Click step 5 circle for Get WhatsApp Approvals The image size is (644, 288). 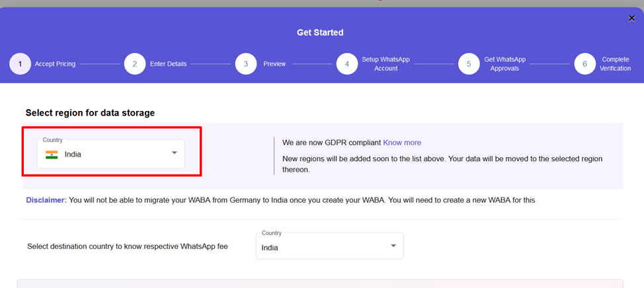[x=469, y=64]
